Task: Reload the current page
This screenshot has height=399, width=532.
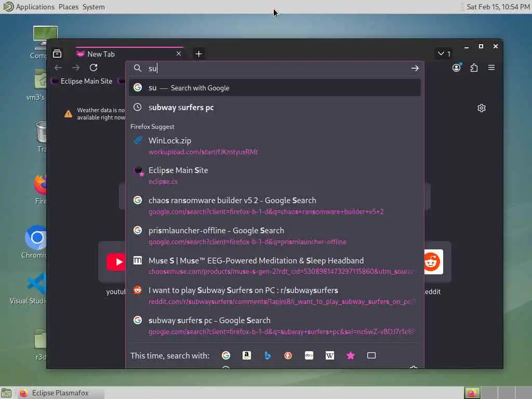Action: pos(94,68)
